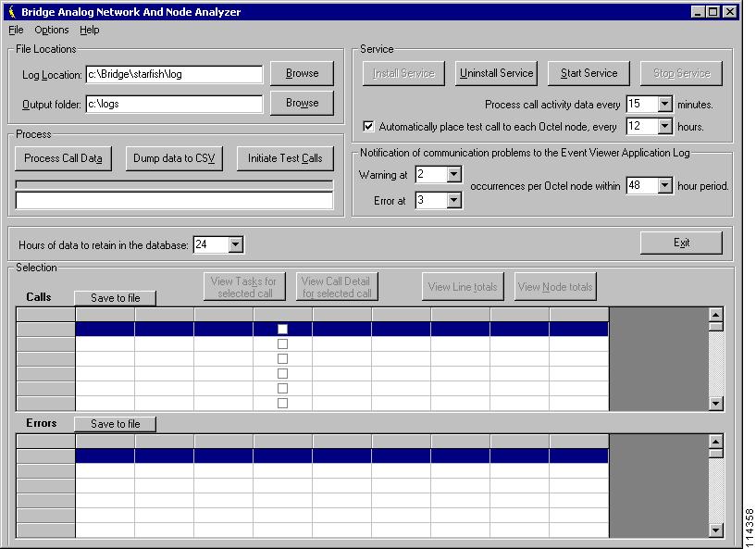Expand the process call activity minutes dropdown

665,104
